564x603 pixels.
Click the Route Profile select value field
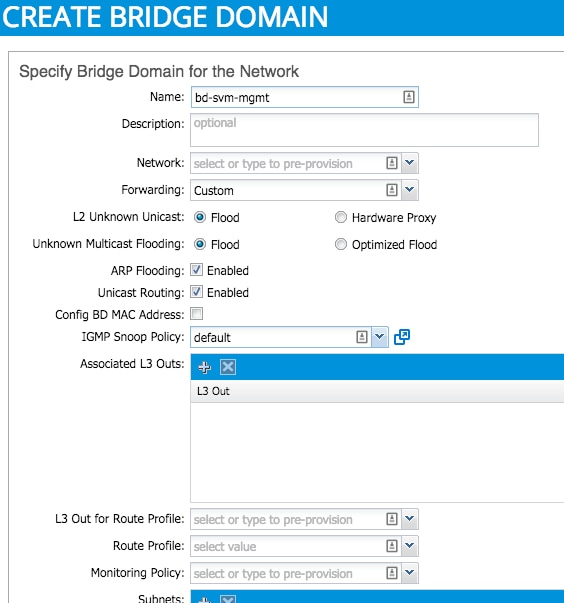[296, 546]
